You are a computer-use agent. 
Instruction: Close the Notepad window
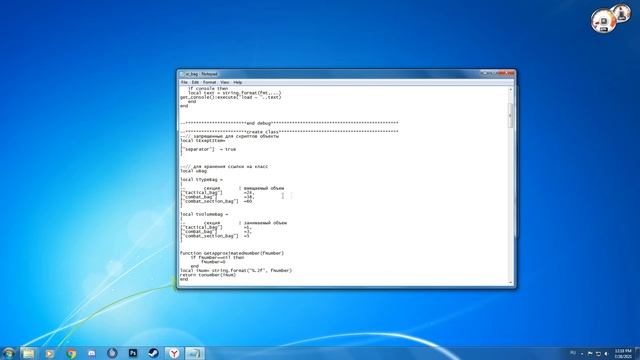click(x=507, y=73)
